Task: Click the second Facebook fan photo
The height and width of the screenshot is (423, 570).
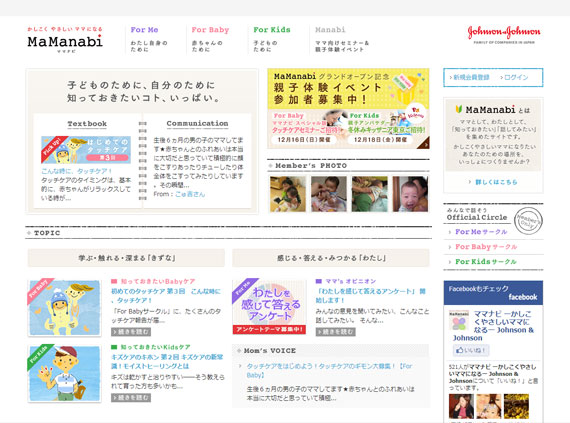Action: 489,406
